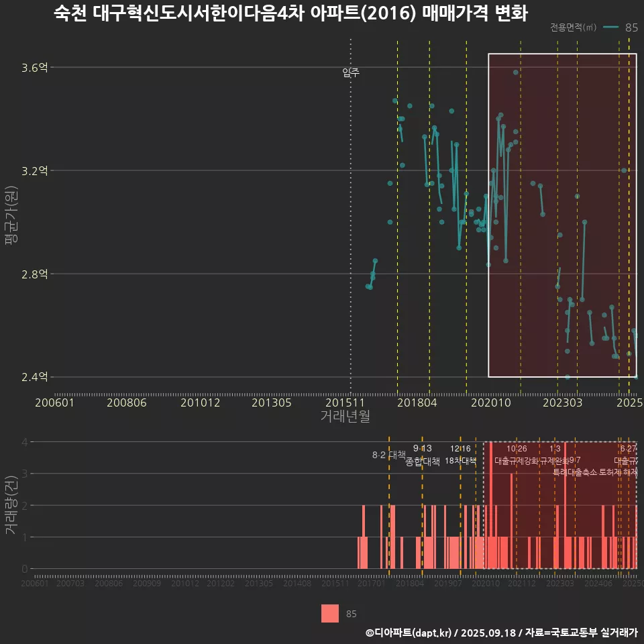Screen dimensions: 644x644
Task: Click 202303 tick on the price chart axis
Action: pyautogui.click(x=563, y=402)
